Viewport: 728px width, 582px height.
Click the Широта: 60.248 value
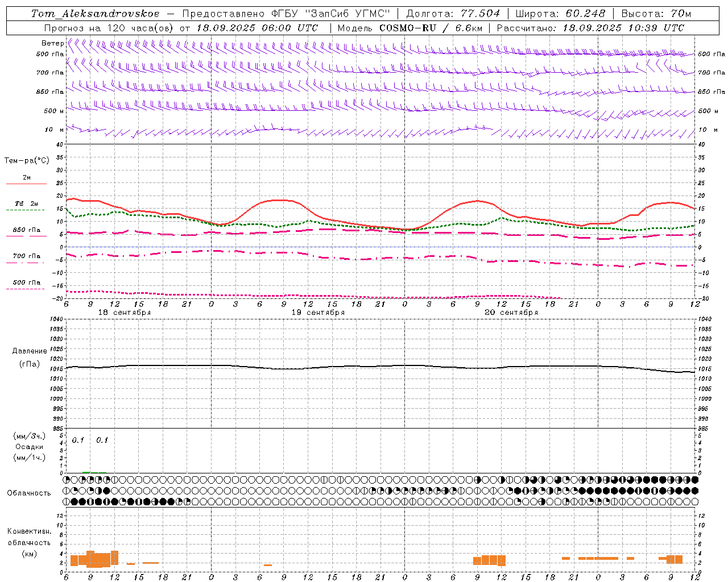pyautogui.click(x=560, y=14)
